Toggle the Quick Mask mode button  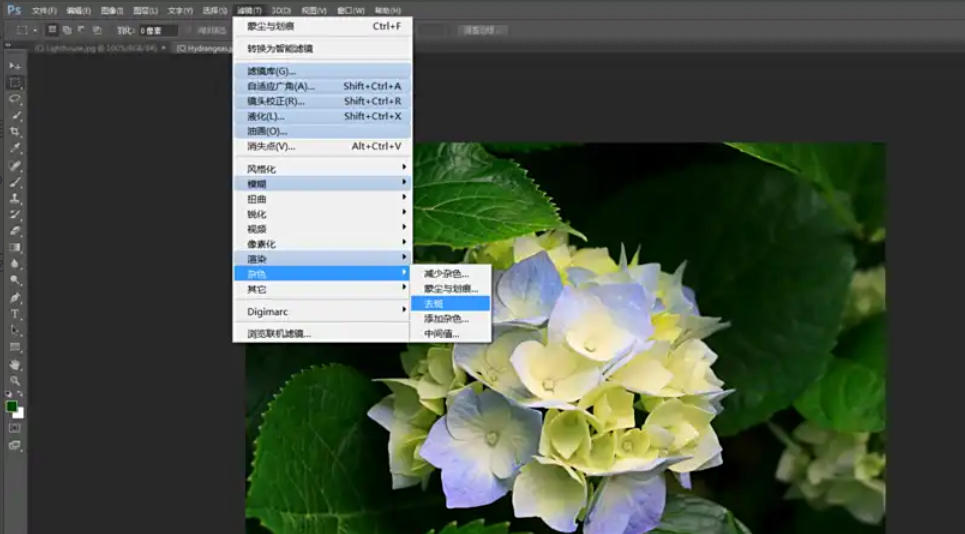15,428
